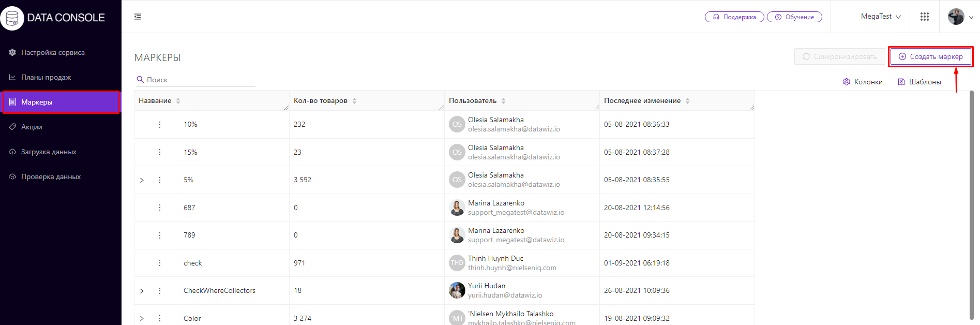Screen dimensions: 980x325
Task: Expand the CheckWhereCollectors marker row
Action: tap(142, 291)
